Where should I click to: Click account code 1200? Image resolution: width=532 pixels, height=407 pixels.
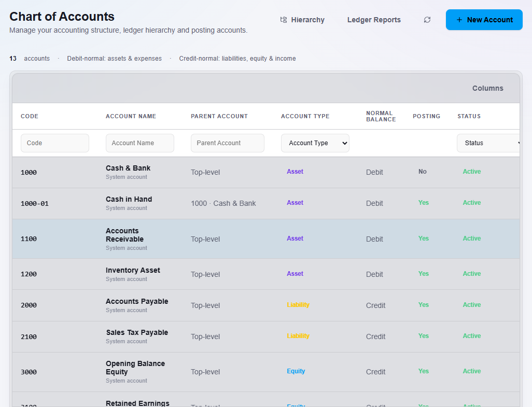click(x=29, y=274)
